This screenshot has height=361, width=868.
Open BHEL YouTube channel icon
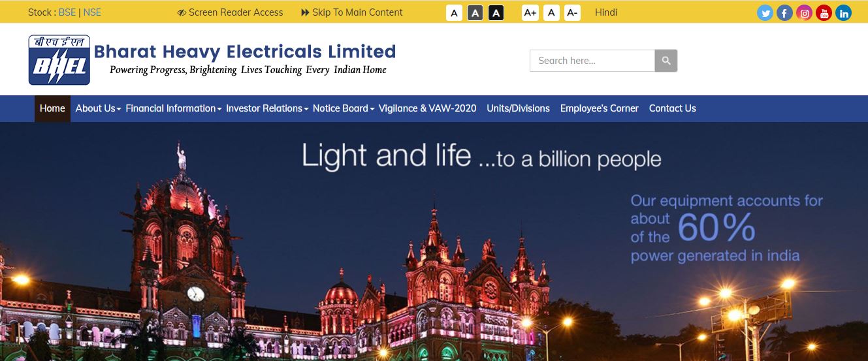click(x=824, y=12)
